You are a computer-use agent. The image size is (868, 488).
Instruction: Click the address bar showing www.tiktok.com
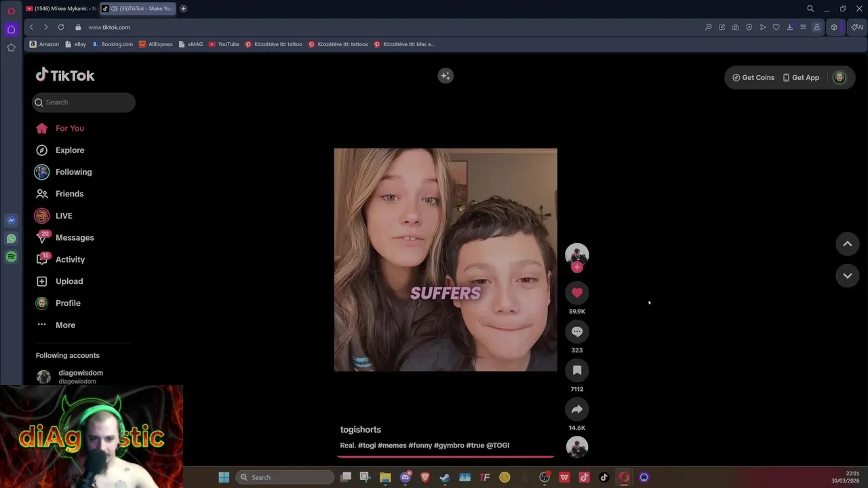[x=108, y=27]
